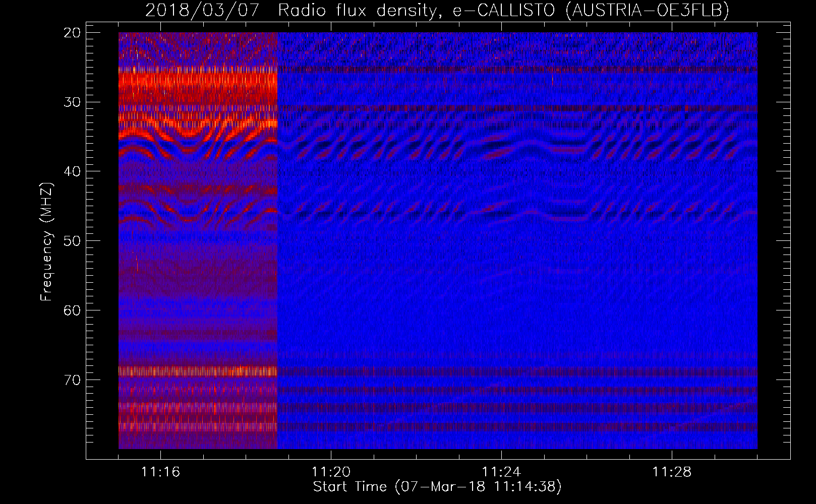This screenshot has height=504, width=816.
Task: Click the '11:28' time tick label
Action: (672, 472)
